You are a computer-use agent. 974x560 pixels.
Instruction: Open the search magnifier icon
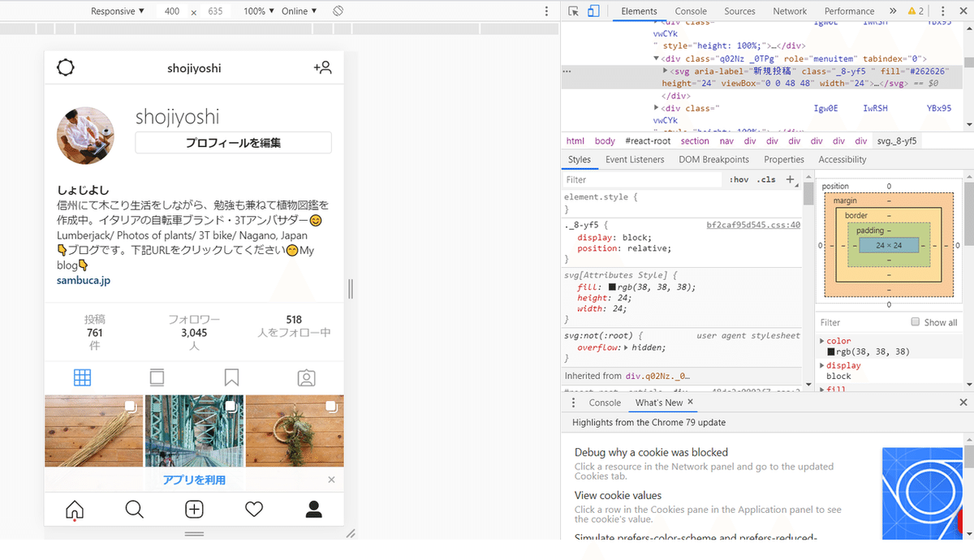(x=134, y=509)
